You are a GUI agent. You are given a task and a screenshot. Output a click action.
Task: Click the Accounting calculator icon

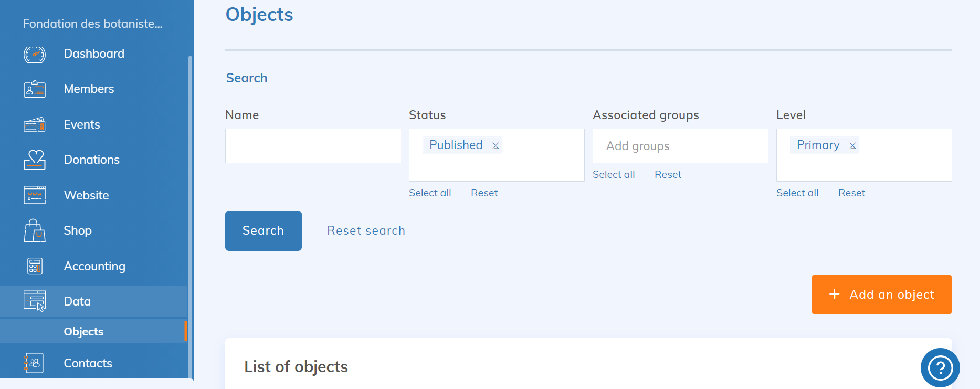pyautogui.click(x=35, y=266)
